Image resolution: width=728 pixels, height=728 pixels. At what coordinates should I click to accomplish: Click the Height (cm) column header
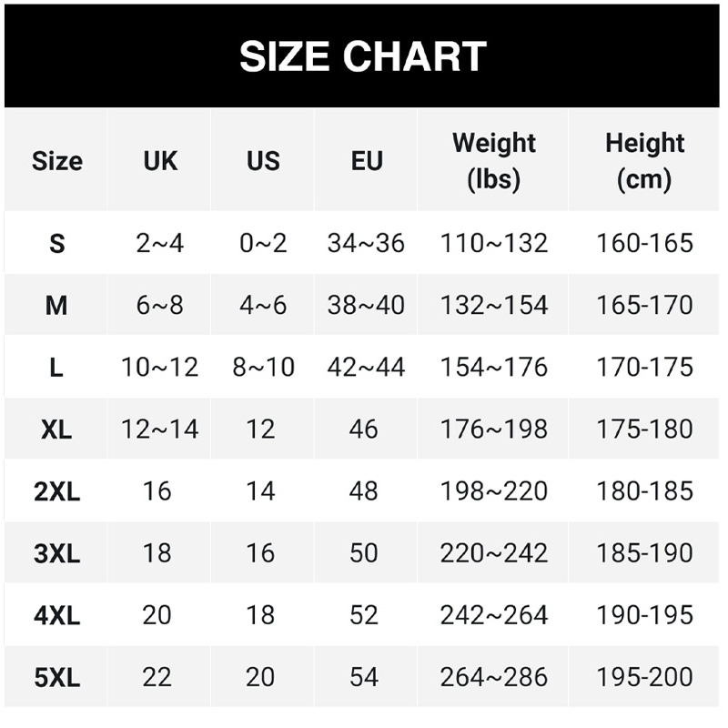coord(644,161)
